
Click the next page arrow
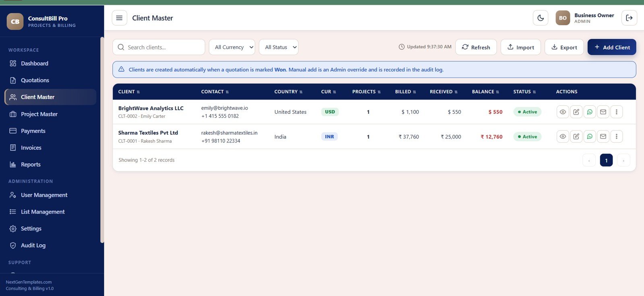tap(623, 160)
